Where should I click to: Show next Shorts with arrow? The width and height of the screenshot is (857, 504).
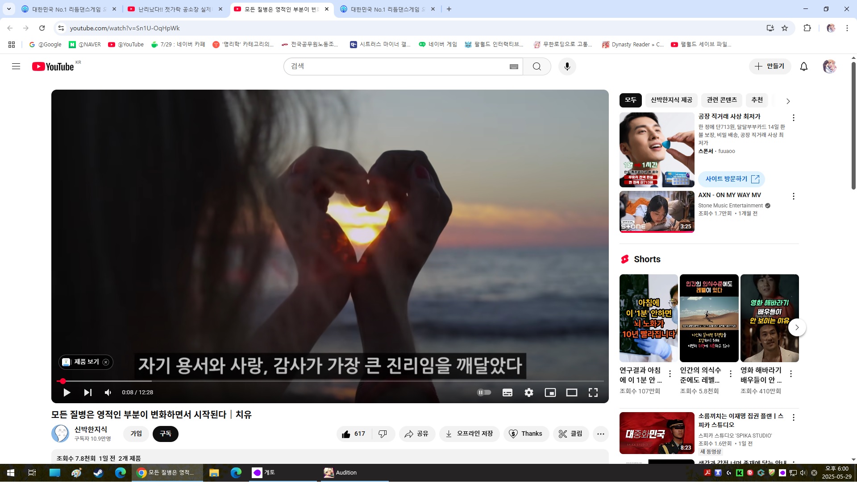pos(797,327)
